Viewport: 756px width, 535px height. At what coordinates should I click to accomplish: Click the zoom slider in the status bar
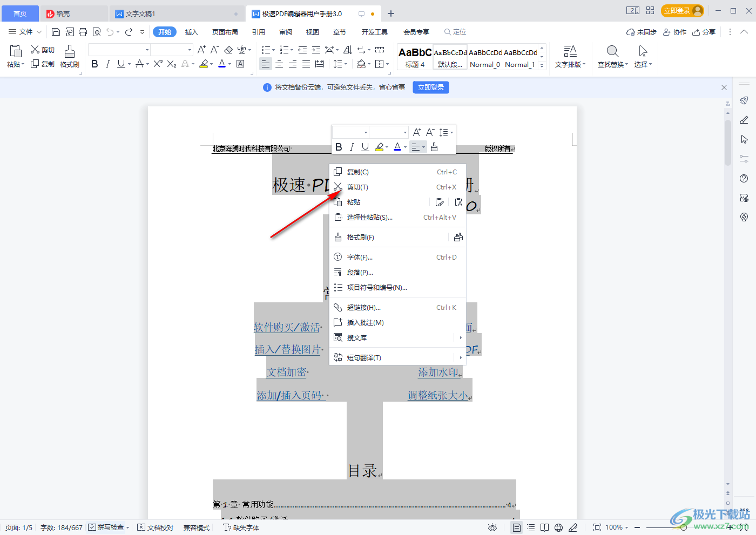tap(684, 527)
